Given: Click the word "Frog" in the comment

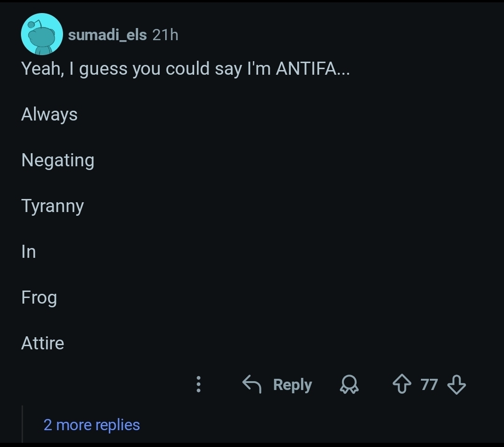Looking at the screenshot, I should [39, 298].
